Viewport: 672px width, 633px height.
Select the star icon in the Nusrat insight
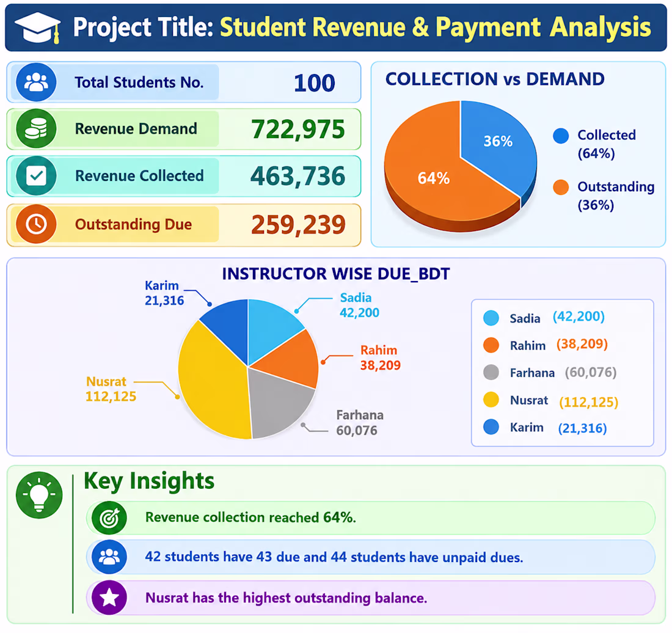pos(109,598)
